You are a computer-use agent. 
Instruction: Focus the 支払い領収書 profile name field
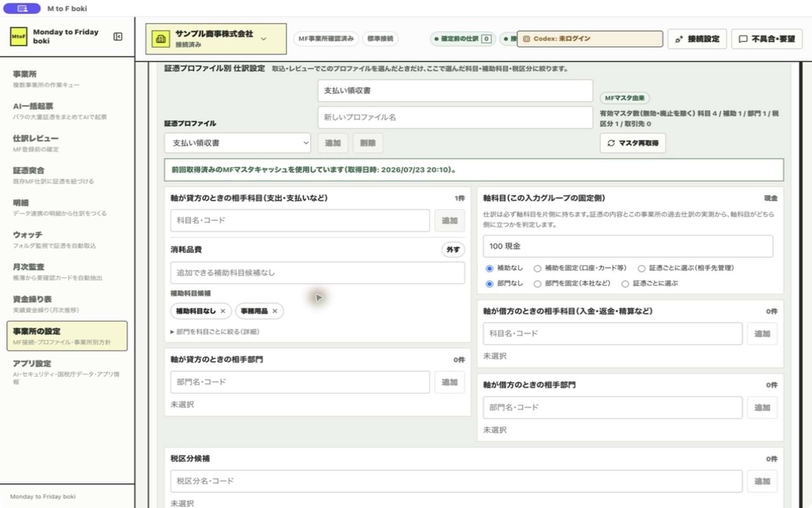tap(455, 91)
